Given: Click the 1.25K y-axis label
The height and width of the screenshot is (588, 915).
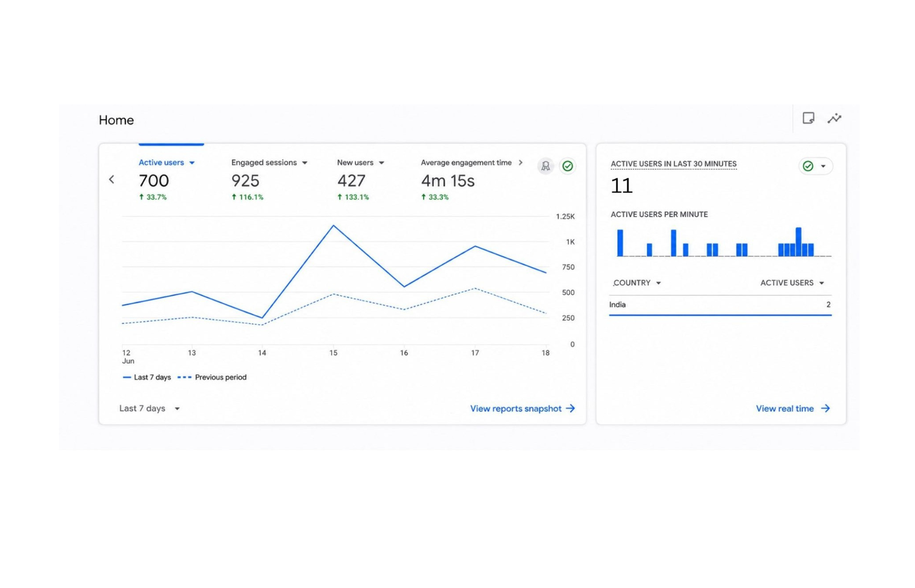Looking at the screenshot, I should tap(565, 217).
